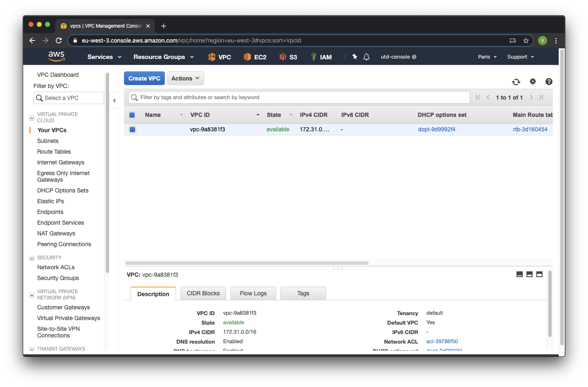Click the details pane vertical scrollbar
Viewport: 588px width, 387px height.
[550, 304]
